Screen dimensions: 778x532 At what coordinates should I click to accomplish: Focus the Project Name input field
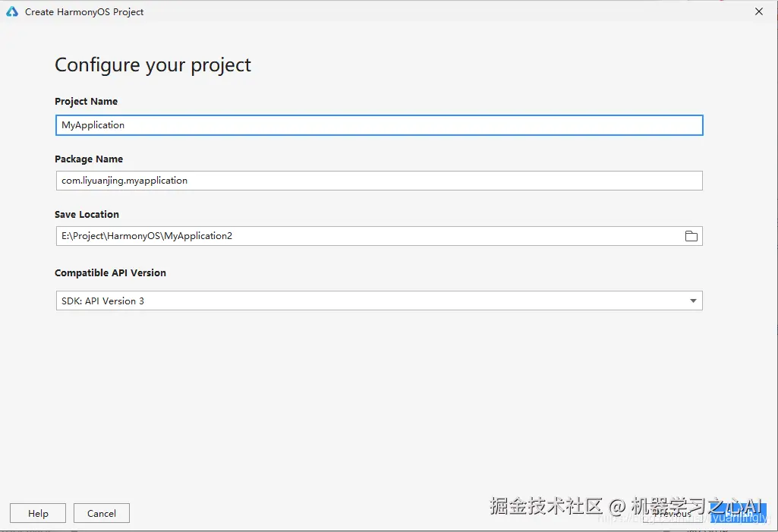pos(380,125)
